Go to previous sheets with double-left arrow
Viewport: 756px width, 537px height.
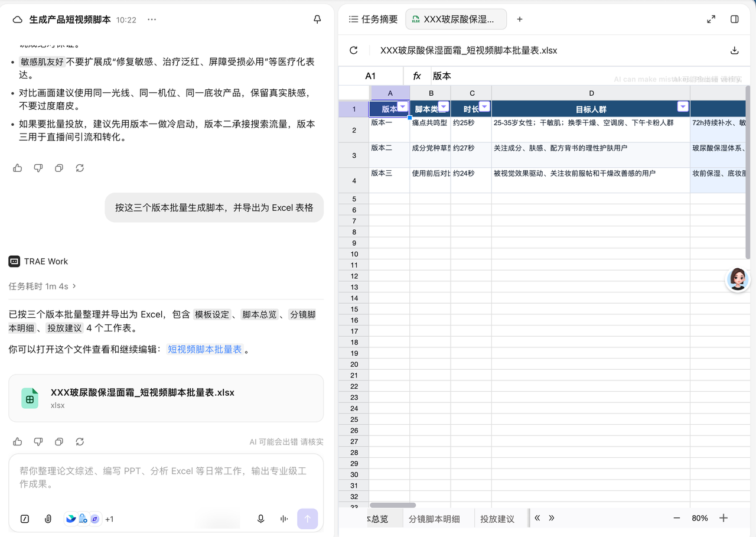tap(537, 518)
